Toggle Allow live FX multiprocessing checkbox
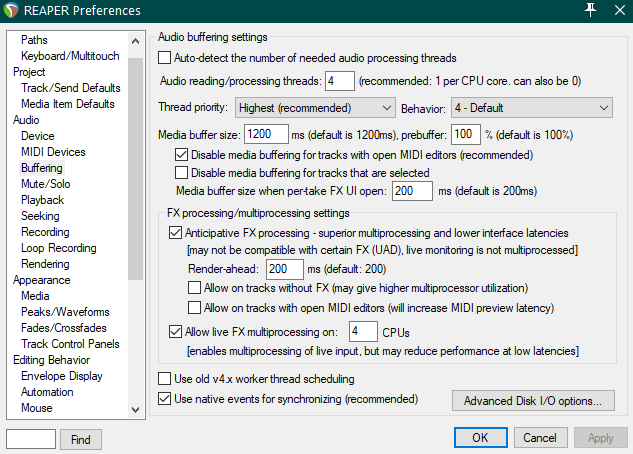 click(176, 331)
